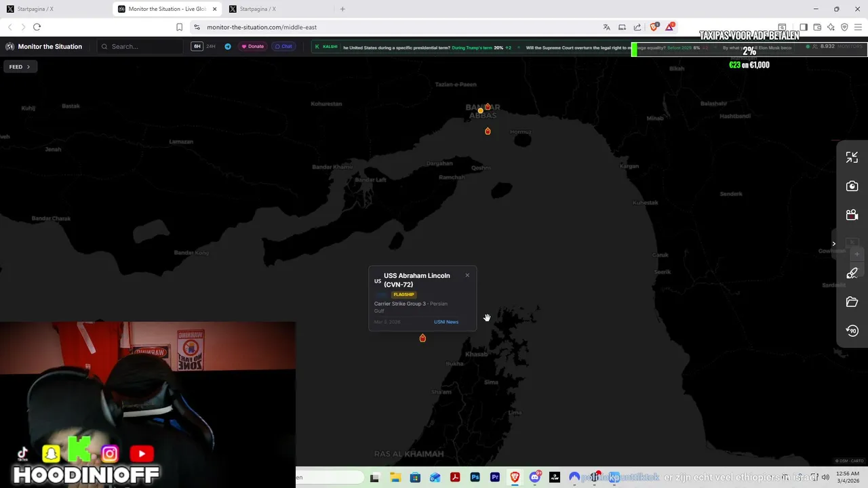Screen dimensions: 868x488
Task: Click the RAS AL KHAIMAH map label
Action: [x=409, y=454]
